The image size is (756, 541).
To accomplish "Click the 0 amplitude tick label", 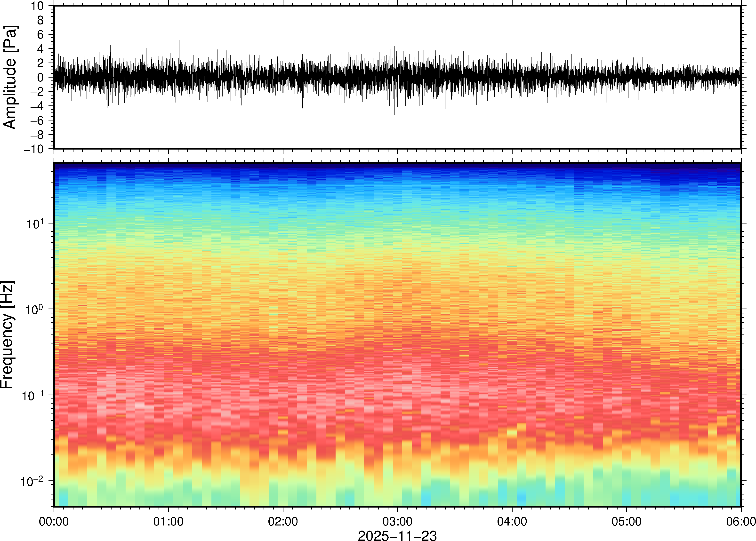I will [x=41, y=77].
